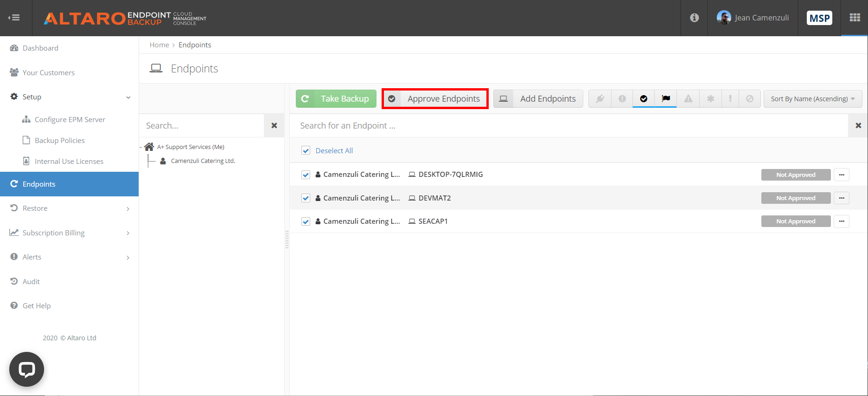The height and width of the screenshot is (396, 868).
Task: Click Approve Endpoints button
Action: [x=435, y=98]
